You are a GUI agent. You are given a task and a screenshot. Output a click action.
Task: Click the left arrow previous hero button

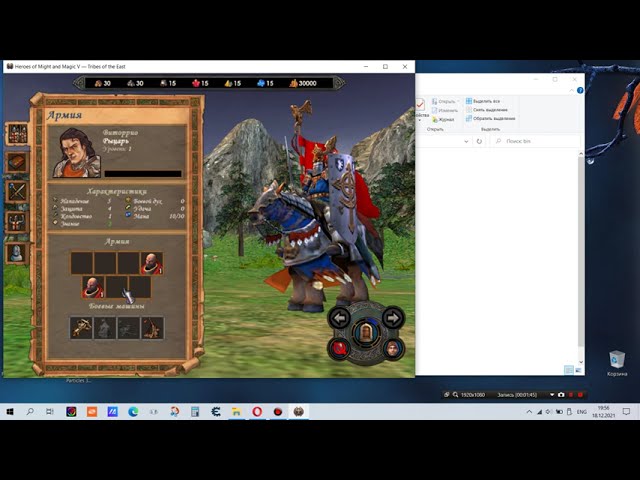click(339, 318)
